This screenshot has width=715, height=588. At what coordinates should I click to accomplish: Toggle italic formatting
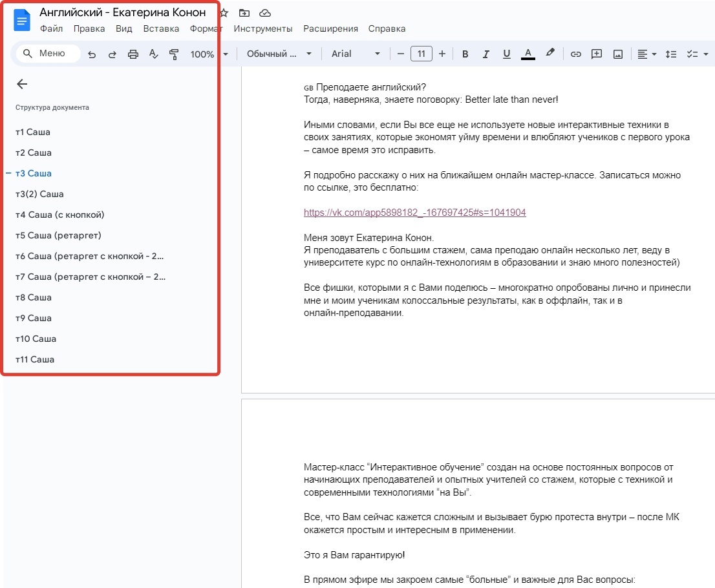point(486,54)
